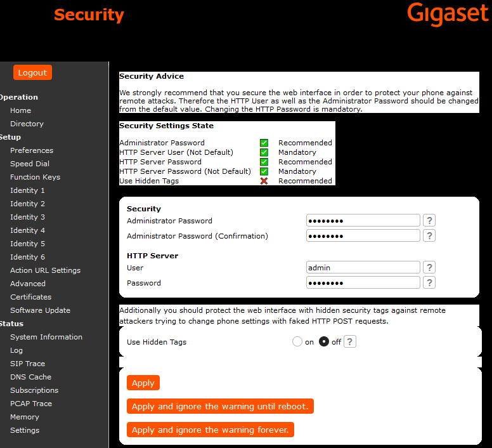This screenshot has width=492, height=448.
Task: Open Identity 4 settings
Action: coord(27,230)
